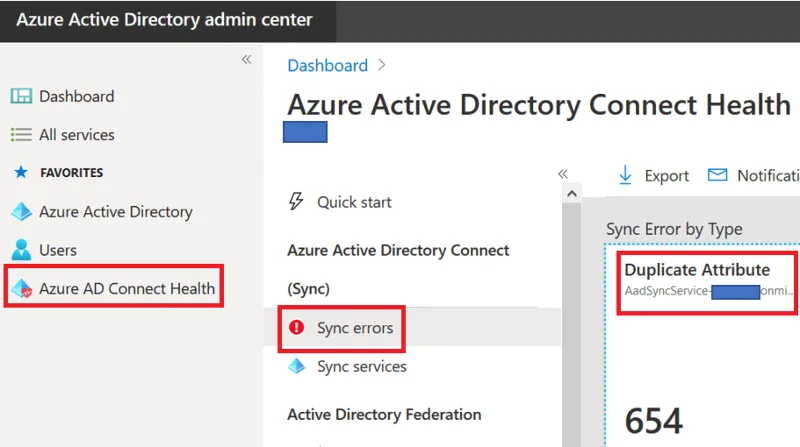Click the Azure Active Directory Connect (Sync) section heading
The image size is (800, 447).
[398, 269]
